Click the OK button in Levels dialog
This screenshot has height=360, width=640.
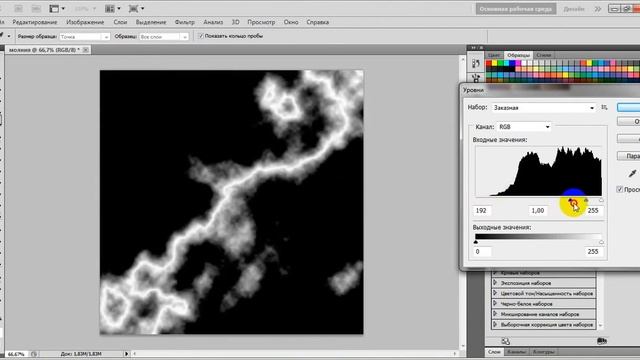[x=629, y=107]
